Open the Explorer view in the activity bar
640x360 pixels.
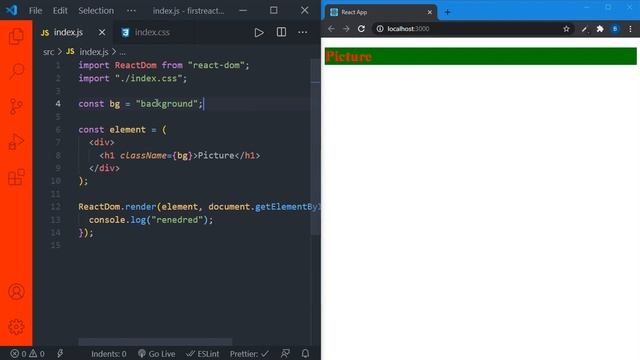[16, 36]
